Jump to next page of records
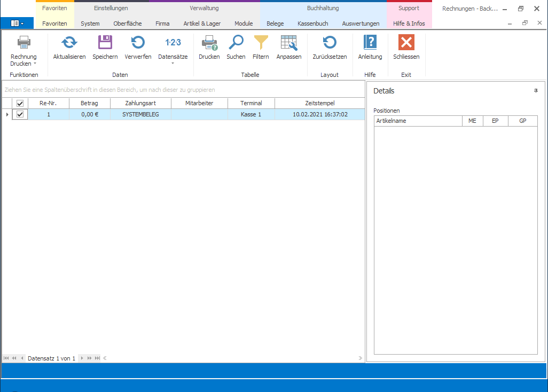 tap(90, 358)
